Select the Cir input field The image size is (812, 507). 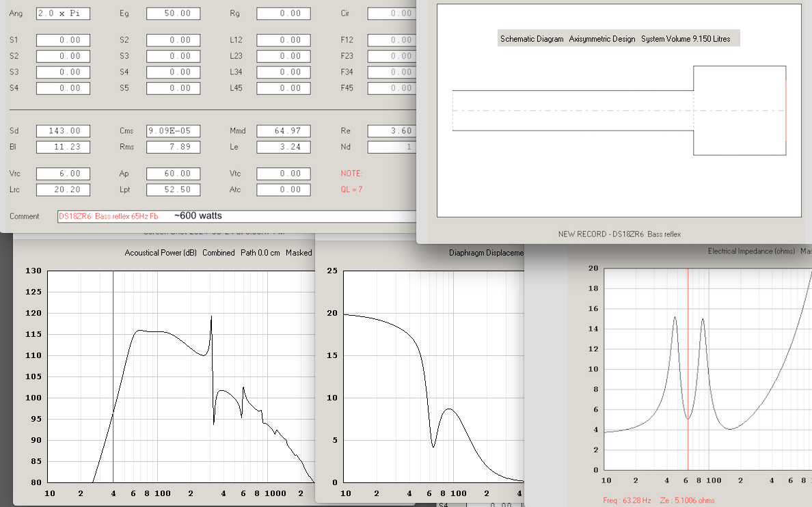click(x=392, y=14)
